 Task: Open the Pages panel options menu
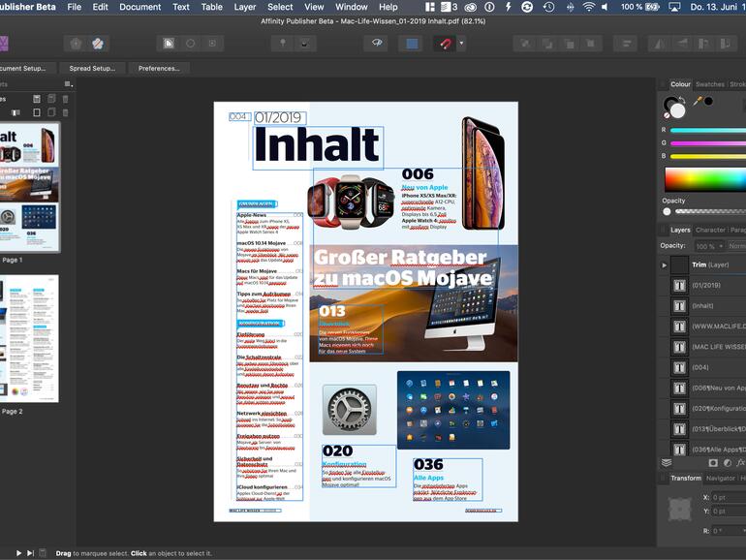coord(69,84)
